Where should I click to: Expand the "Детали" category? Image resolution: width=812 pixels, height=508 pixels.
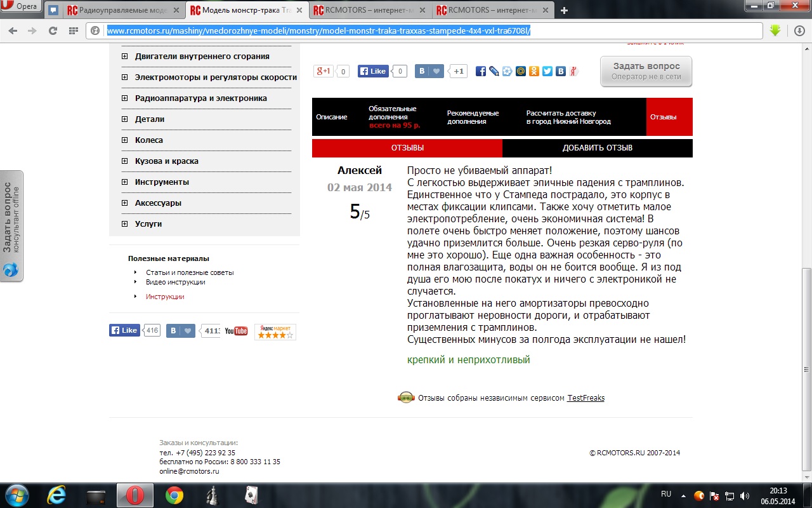tap(124, 119)
